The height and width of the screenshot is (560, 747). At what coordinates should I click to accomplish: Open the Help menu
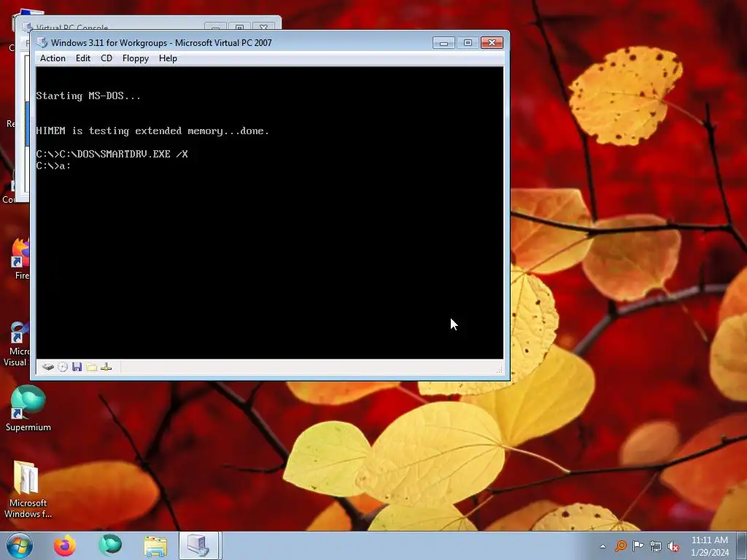click(x=168, y=58)
